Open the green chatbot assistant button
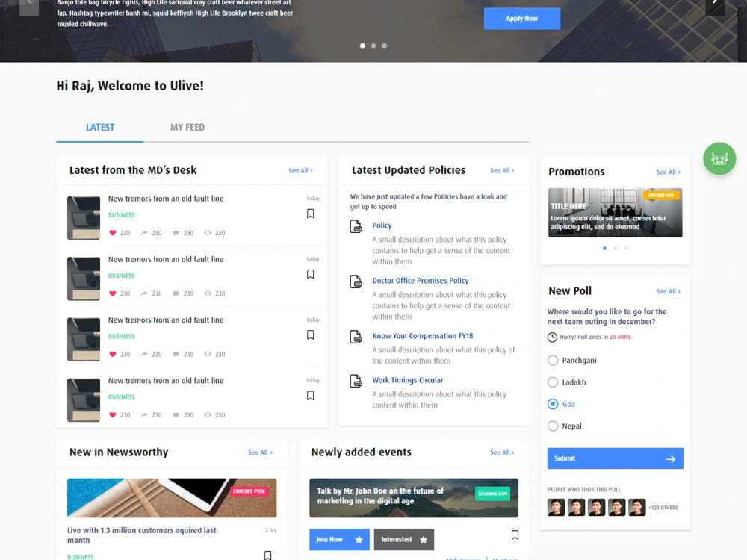 [719, 158]
